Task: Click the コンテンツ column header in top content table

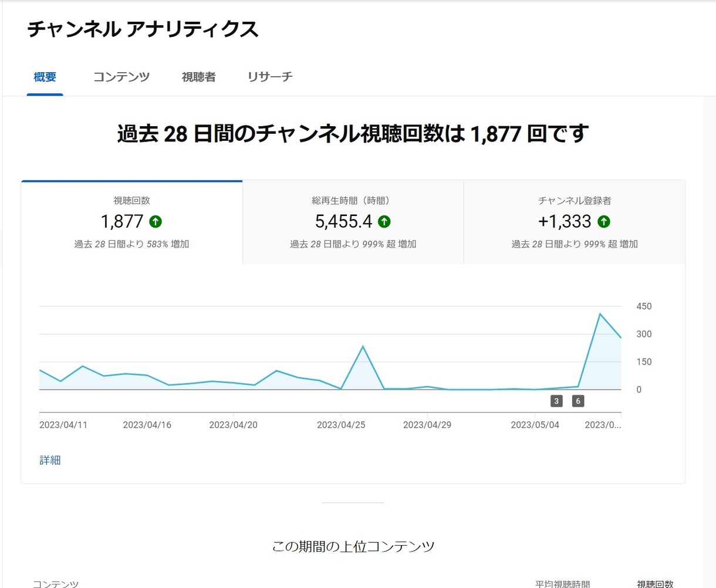Action: (x=56, y=584)
